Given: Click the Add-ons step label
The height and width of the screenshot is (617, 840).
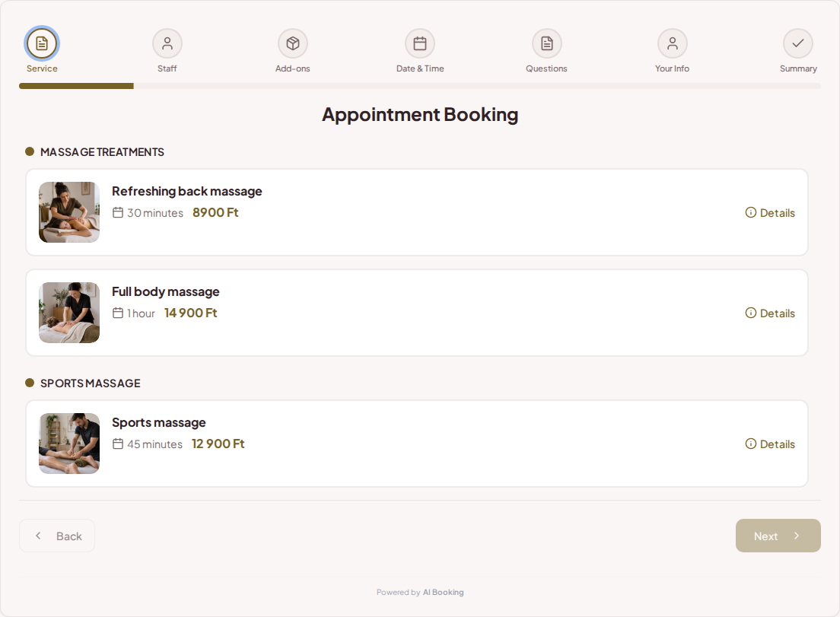Looking at the screenshot, I should (x=292, y=68).
